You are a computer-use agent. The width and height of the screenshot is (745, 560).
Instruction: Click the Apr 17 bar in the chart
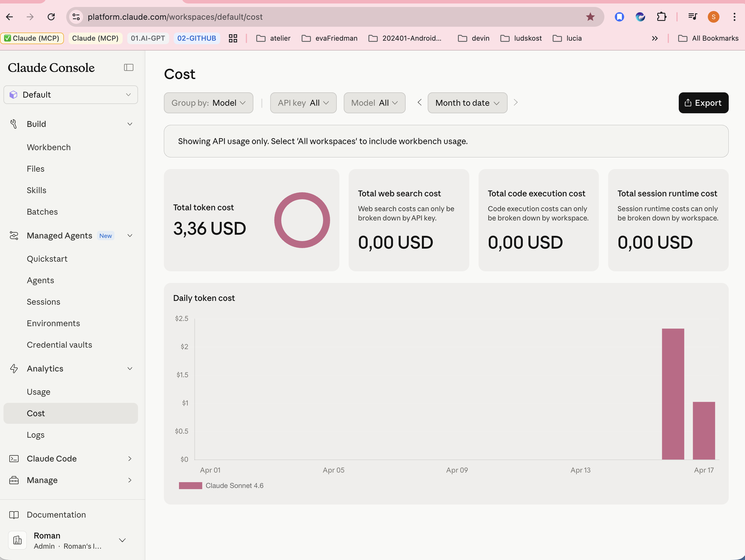(703, 431)
